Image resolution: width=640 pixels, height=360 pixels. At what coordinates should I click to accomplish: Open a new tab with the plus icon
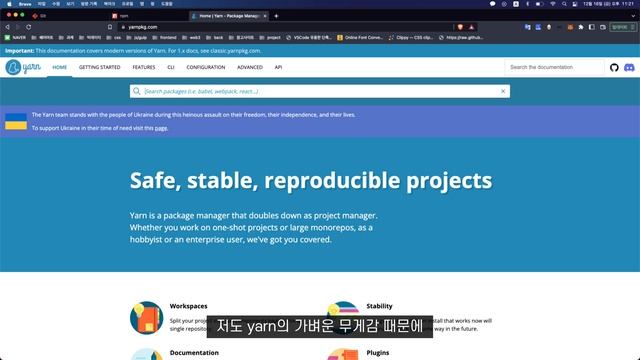[x=276, y=16]
